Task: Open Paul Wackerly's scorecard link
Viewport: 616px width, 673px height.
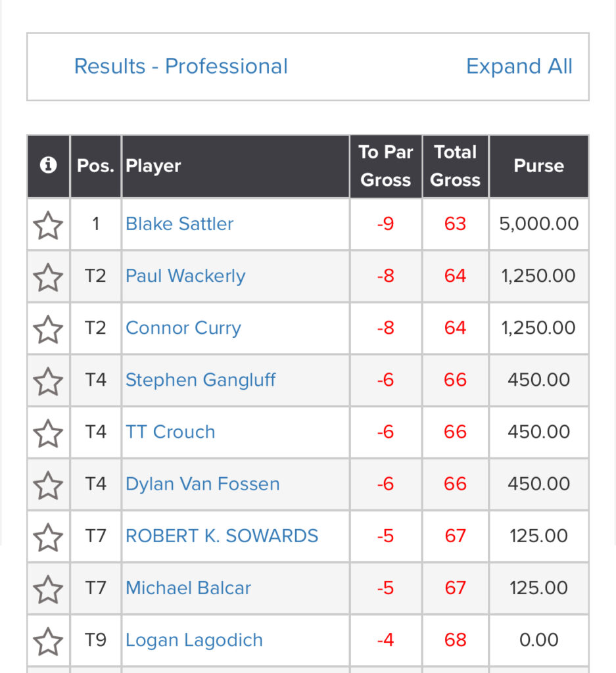Action: (x=185, y=276)
